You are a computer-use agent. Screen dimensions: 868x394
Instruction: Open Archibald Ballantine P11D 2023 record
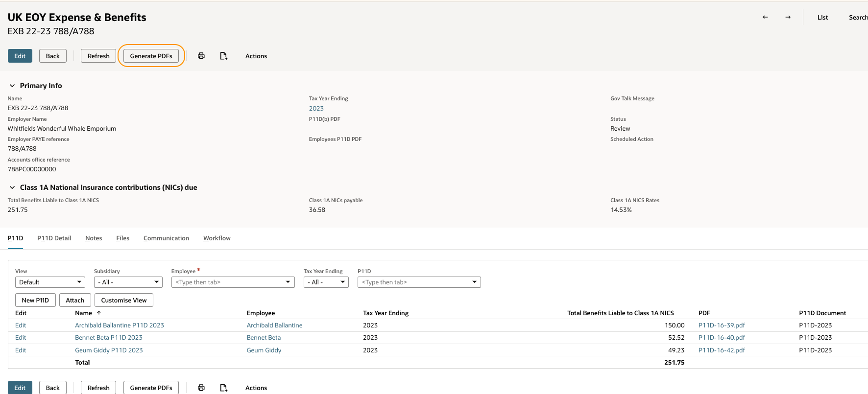(120, 325)
